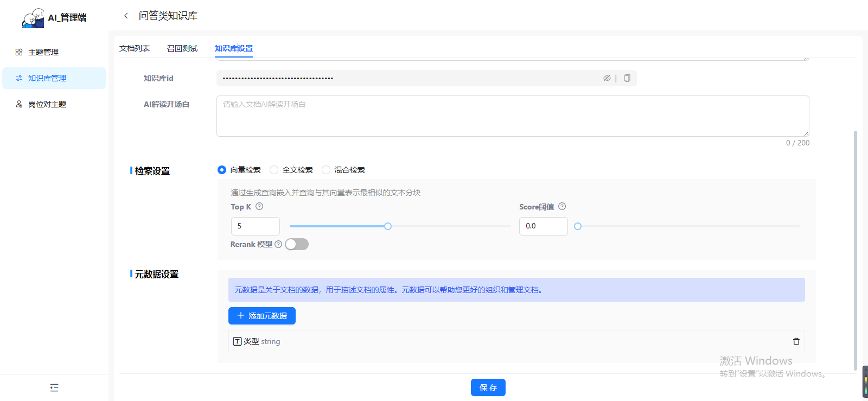Collapse the sidebar with the bottom menu icon
868x401 pixels.
pos(54,387)
